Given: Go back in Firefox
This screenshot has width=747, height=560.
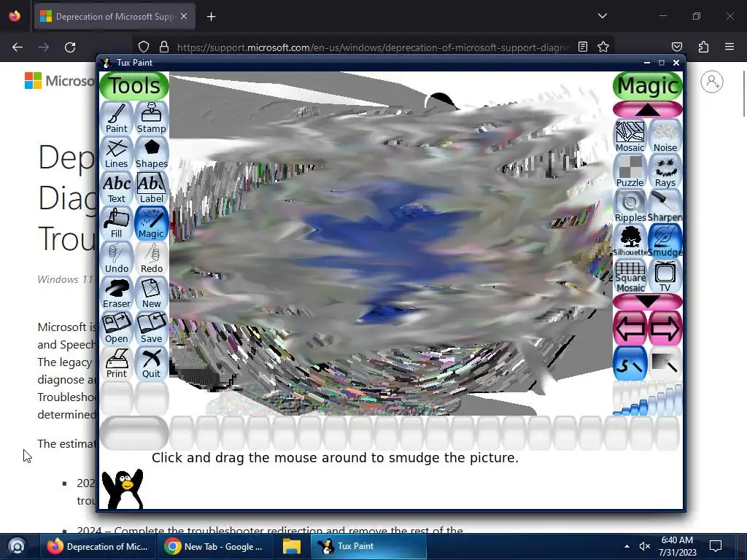Looking at the screenshot, I should [x=18, y=47].
